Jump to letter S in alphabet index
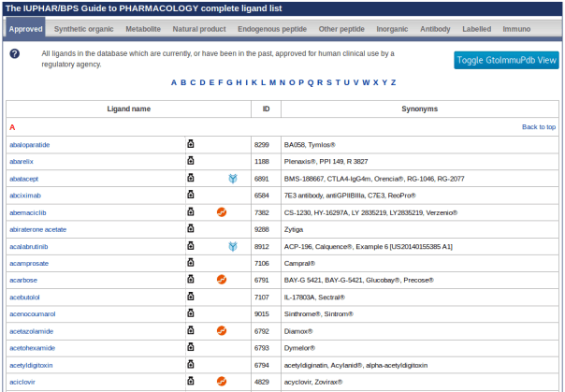The height and width of the screenshot is (392, 565). (x=329, y=82)
